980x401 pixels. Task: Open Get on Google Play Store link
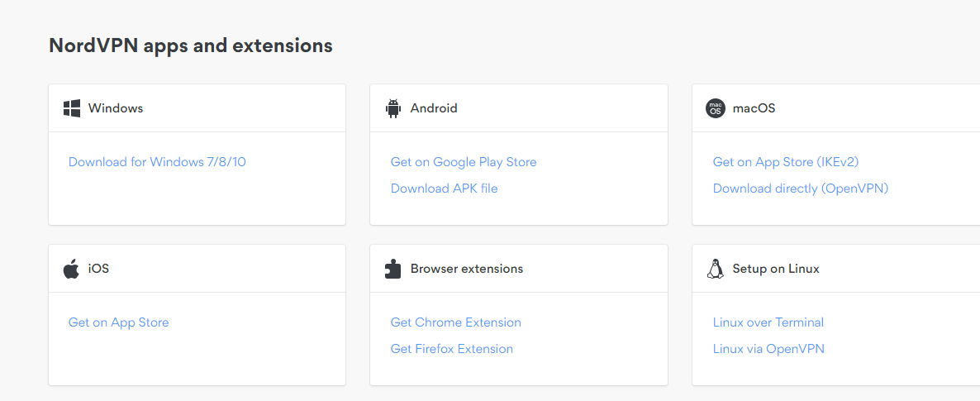click(464, 162)
